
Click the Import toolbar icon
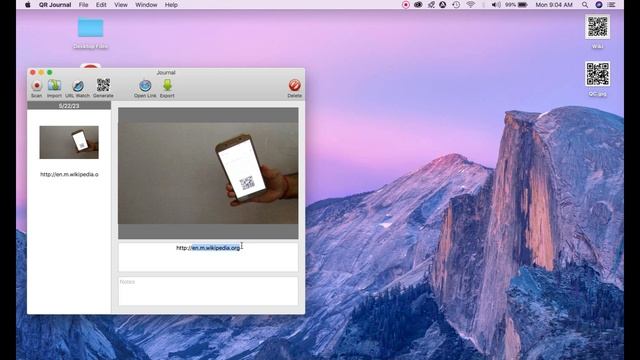click(54, 88)
